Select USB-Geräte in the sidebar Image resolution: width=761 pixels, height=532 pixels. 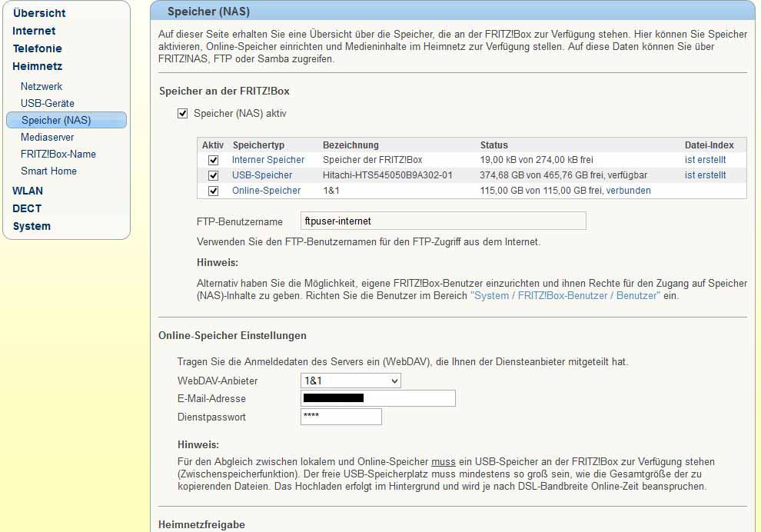click(x=48, y=103)
